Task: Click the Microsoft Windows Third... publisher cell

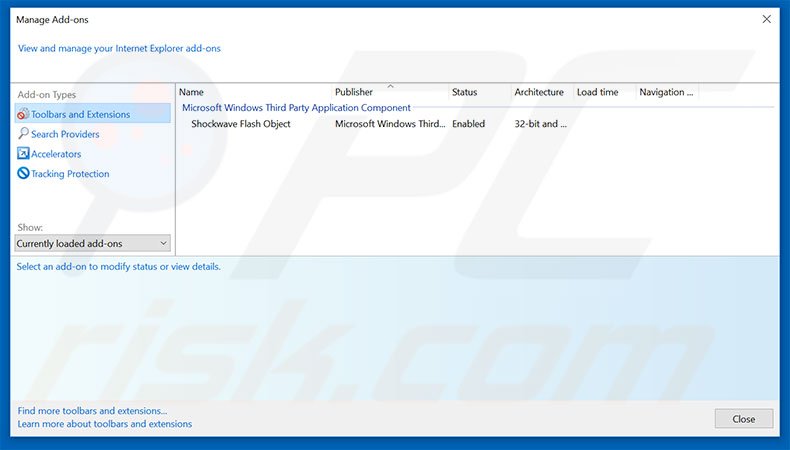Action: click(390, 124)
